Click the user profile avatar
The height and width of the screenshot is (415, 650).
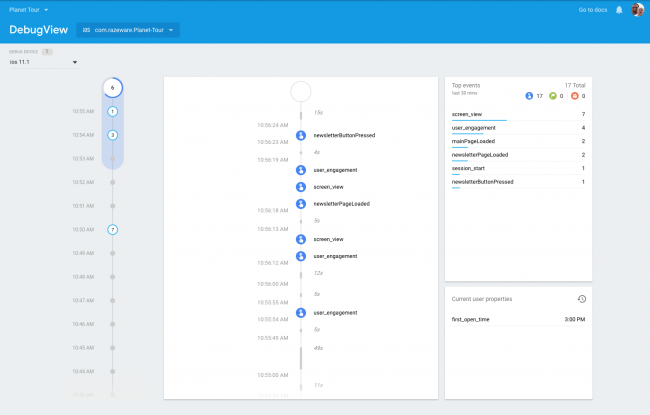[637, 10]
